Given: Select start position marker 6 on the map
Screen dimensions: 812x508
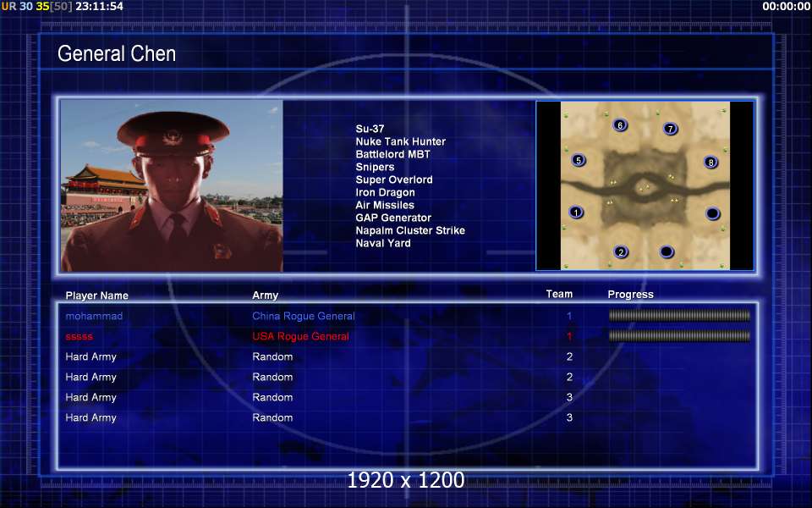Looking at the screenshot, I should (620, 125).
